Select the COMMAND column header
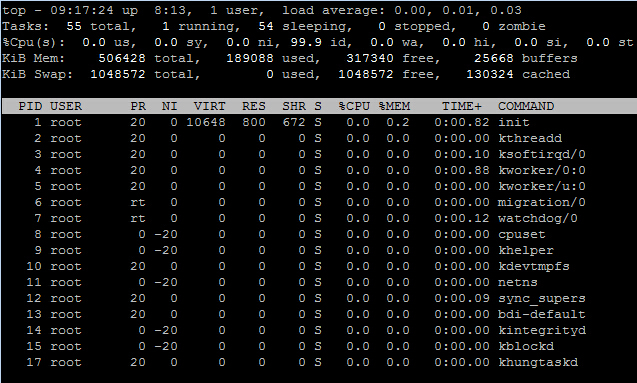Screen dimensions: 637x383 point(526,106)
